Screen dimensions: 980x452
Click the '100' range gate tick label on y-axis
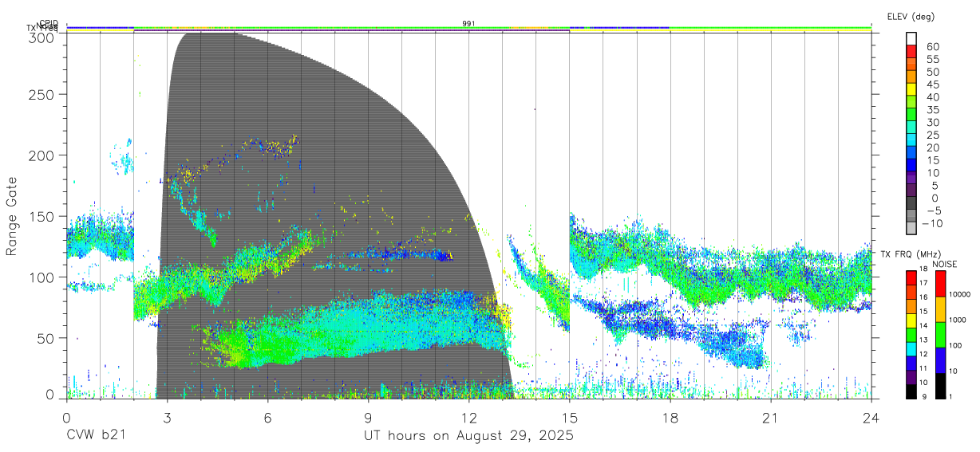click(42, 277)
